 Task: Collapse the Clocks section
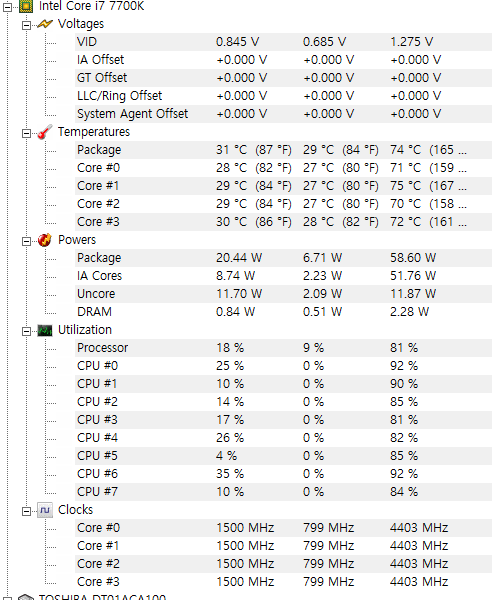coord(26,511)
